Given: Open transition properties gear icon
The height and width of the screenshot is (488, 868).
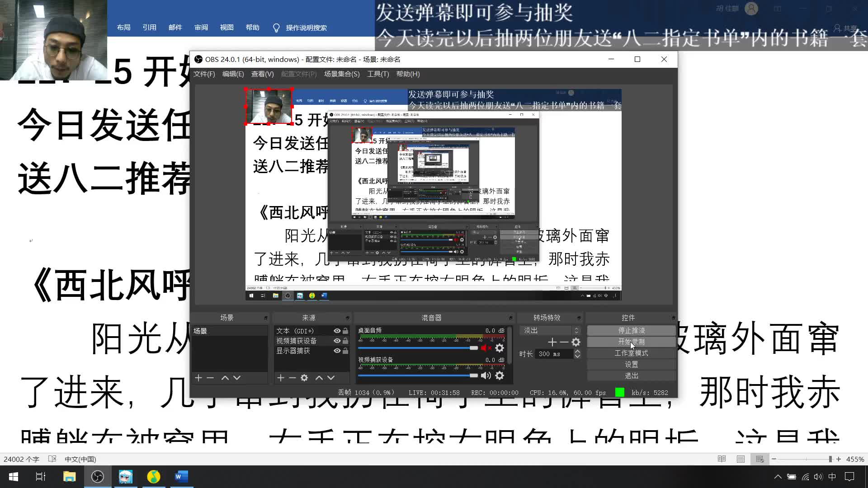Looking at the screenshot, I should (x=576, y=342).
